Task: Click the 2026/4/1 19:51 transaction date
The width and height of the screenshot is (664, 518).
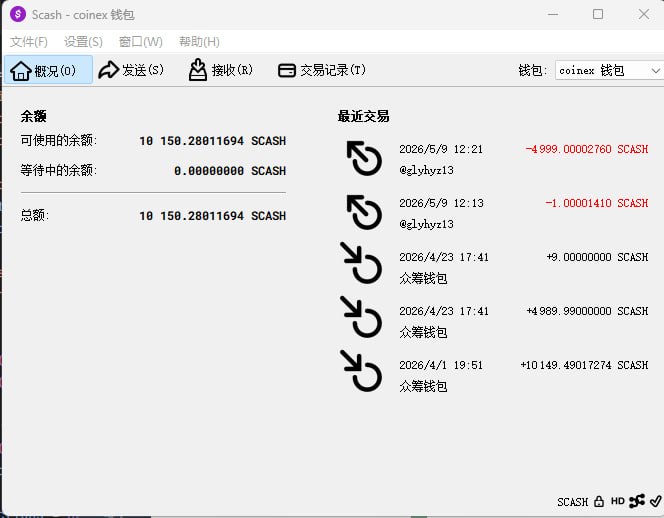Action: (441, 365)
